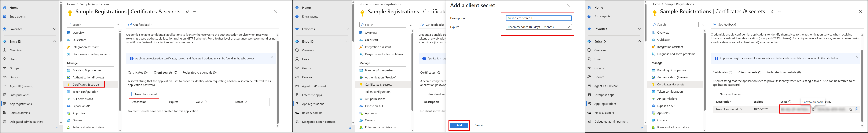Collapse the far-left sidebar in the left screenshot
Viewport: 868px width, 133px height.
pos(57,128)
